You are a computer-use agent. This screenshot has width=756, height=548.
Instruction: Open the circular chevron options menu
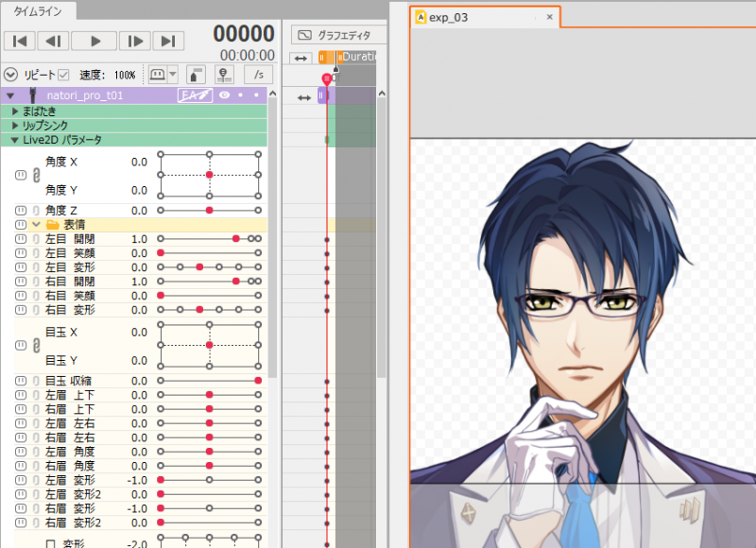[10, 75]
